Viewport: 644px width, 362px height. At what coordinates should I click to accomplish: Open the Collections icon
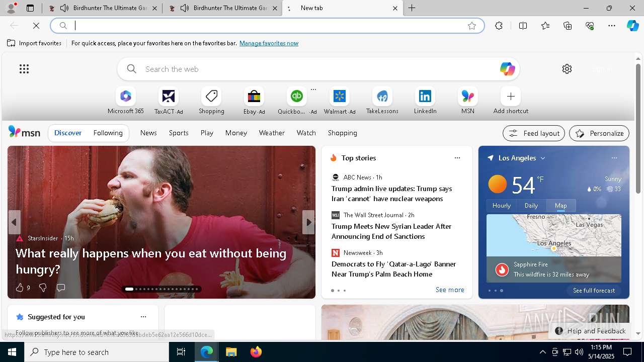568,26
